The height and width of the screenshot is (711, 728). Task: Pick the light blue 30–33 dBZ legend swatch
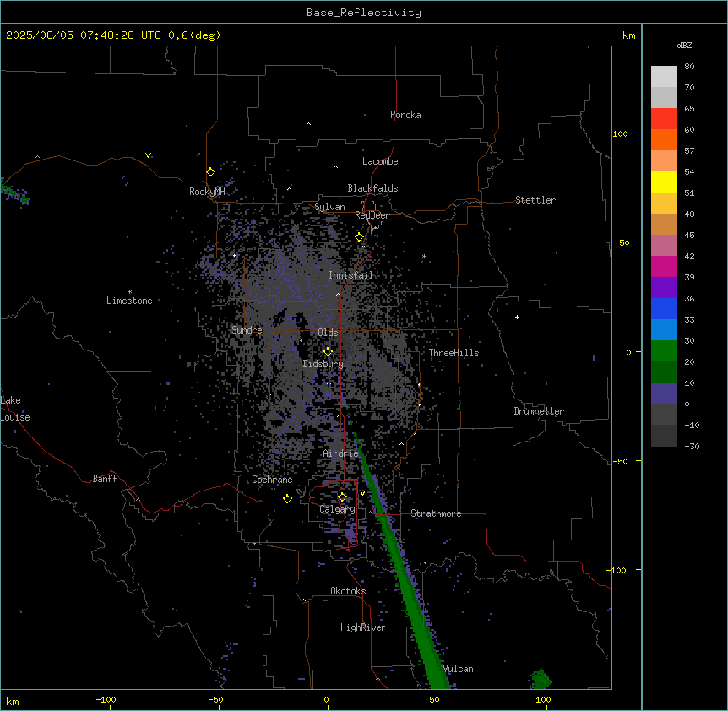pos(664,330)
